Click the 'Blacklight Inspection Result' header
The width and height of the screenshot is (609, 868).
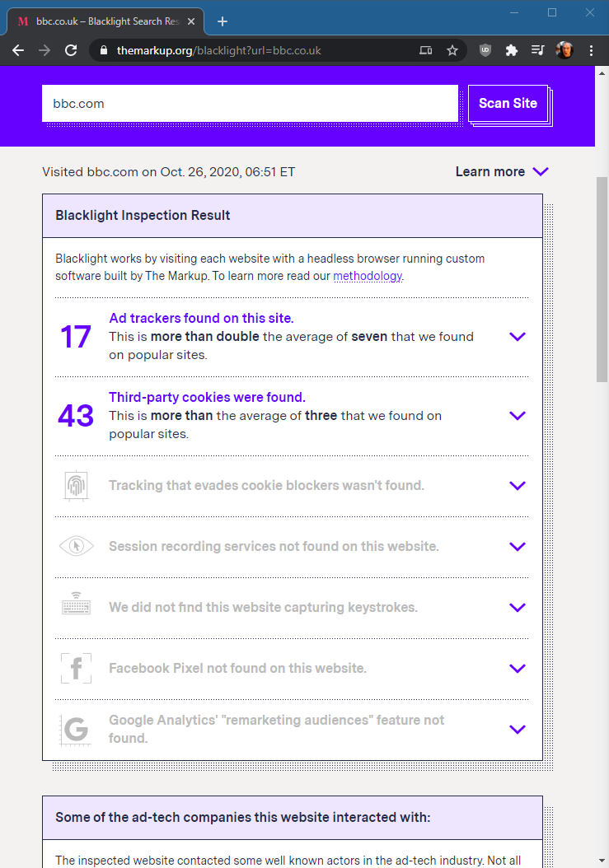tap(143, 215)
